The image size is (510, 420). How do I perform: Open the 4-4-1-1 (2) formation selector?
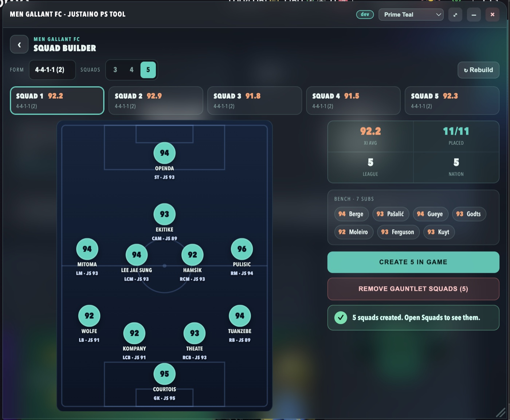click(x=52, y=70)
